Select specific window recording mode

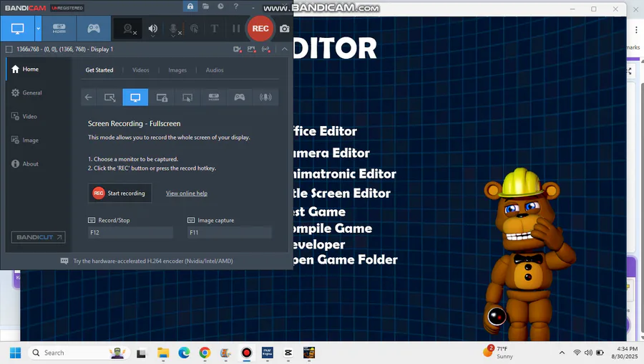point(162,97)
